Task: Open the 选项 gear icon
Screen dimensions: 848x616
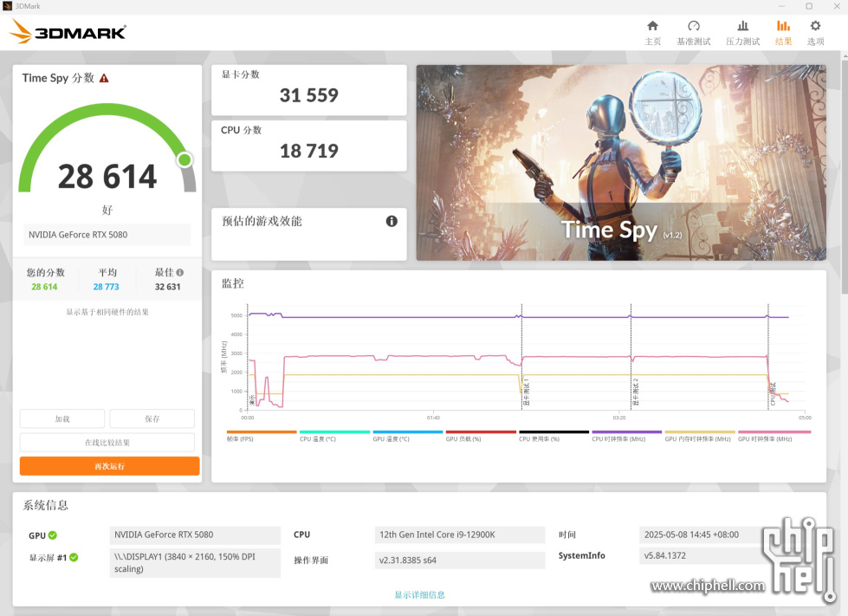Action: [x=816, y=26]
